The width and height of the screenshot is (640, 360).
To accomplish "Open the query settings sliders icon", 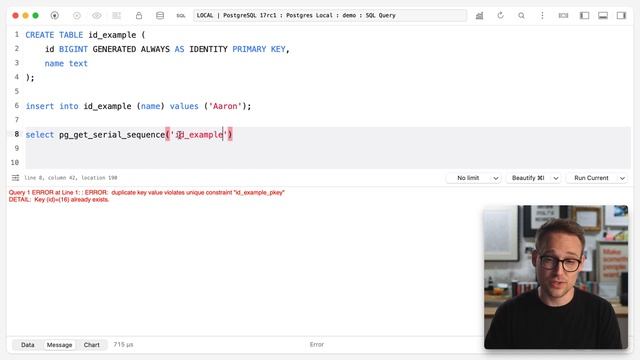I will tap(16, 178).
